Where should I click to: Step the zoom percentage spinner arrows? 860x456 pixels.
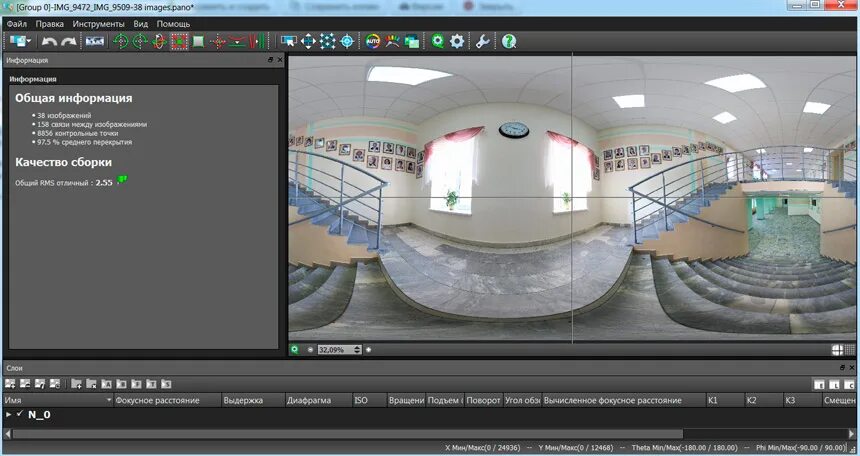pos(358,350)
